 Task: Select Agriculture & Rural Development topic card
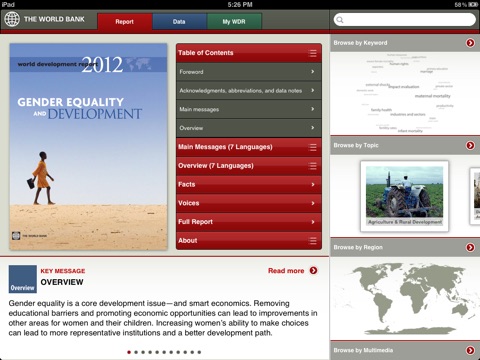pos(404,196)
